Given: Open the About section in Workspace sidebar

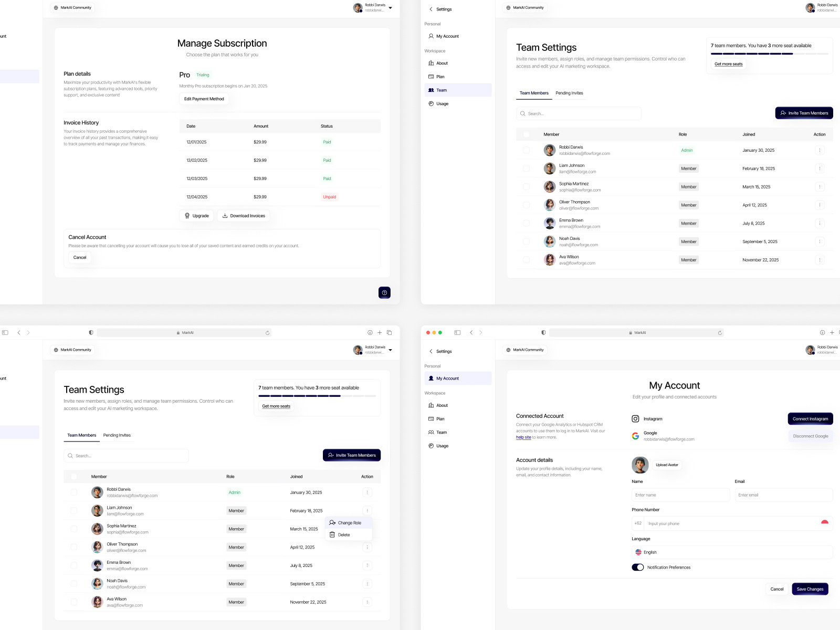Looking at the screenshot, I should point(441,63).
